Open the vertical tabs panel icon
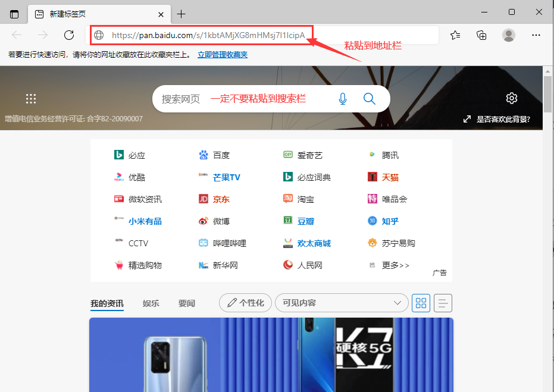 pyautogui.click(x=14, y=14)
